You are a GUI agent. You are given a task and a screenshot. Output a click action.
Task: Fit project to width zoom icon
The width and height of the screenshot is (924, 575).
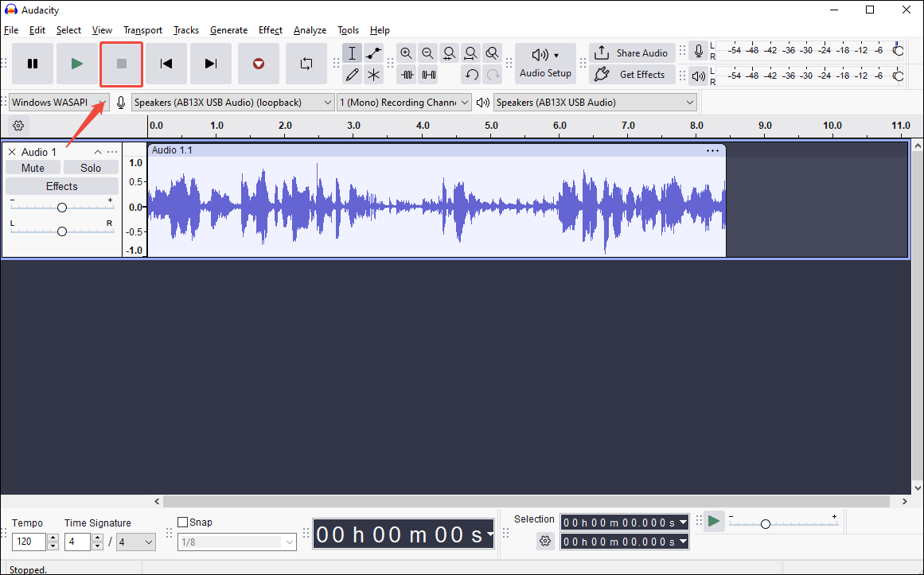coord(470,53)
